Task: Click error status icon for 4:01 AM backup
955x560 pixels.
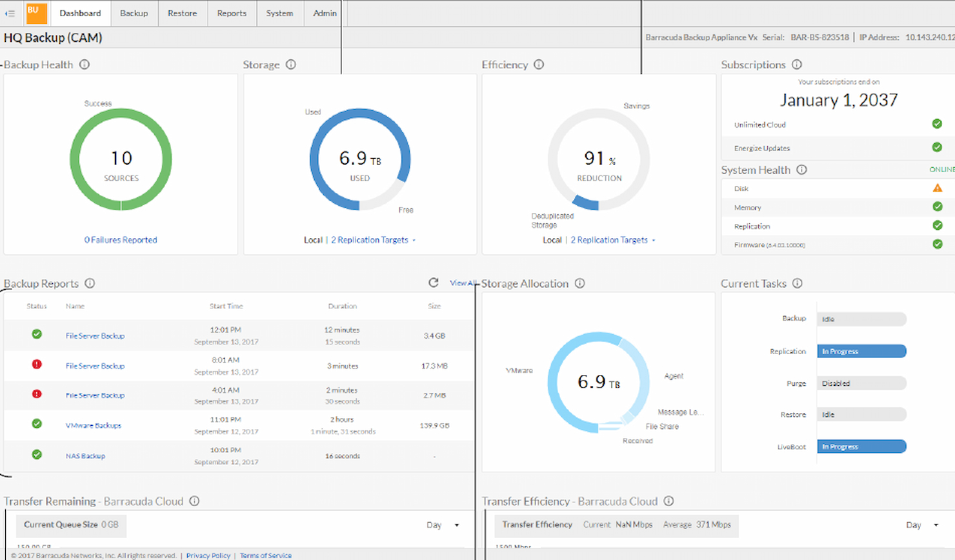Action: [37, 394]
